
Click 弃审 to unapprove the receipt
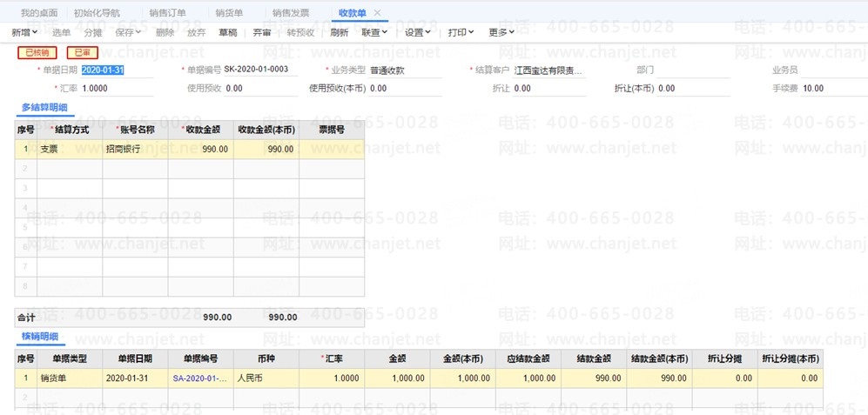point(262,33)
